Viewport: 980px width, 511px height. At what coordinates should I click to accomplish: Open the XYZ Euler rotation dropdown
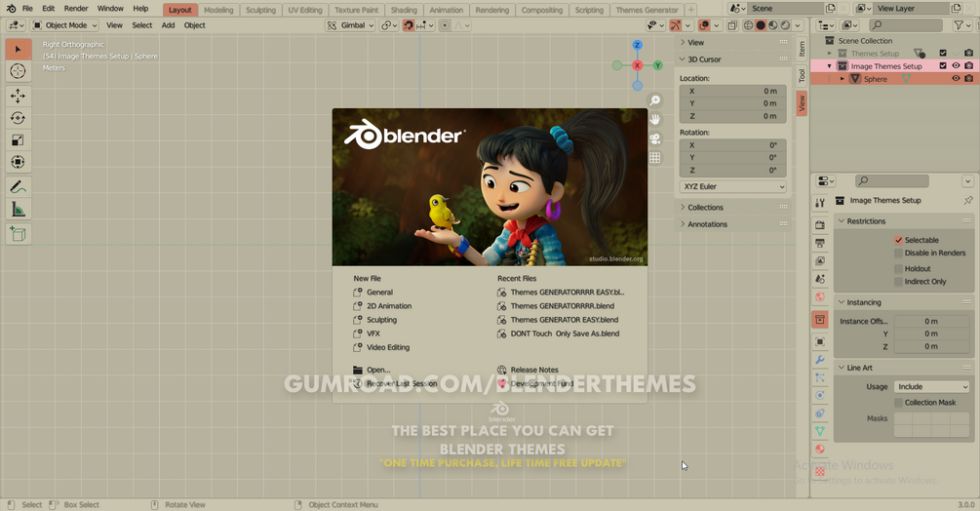(x=732, y=187)
